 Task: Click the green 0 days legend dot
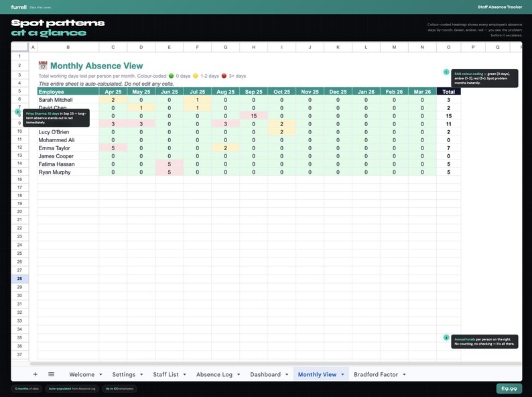pos(171,76)
